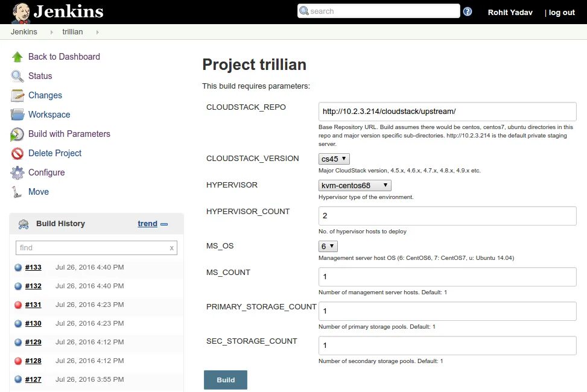The width and height of the screenshot is (587, 392).
Task: Select Build with Parameters link
Action: [69, 134]
